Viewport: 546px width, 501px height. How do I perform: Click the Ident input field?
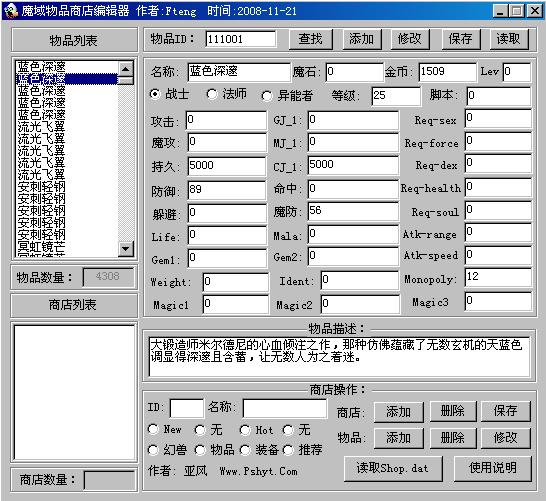click(360, 281)
